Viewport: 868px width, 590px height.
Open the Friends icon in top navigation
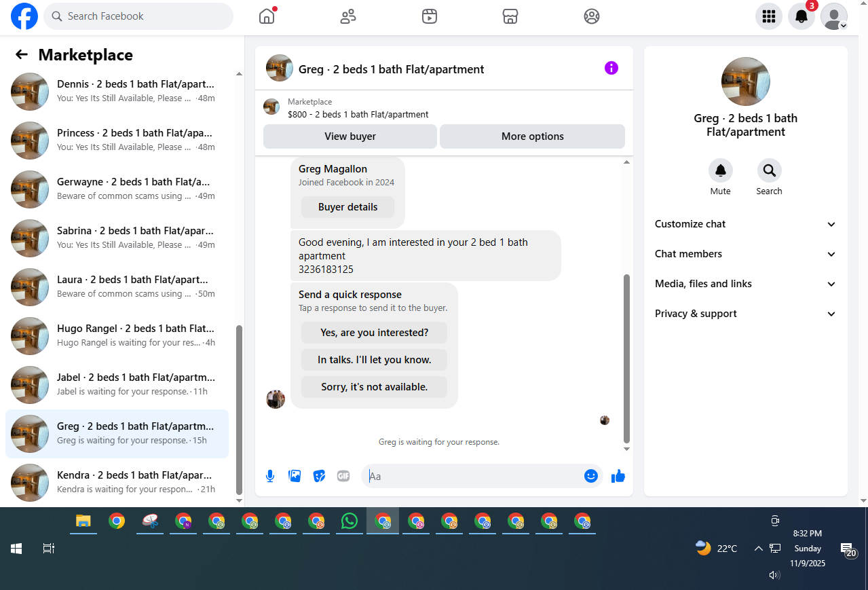tap(348, 16)
